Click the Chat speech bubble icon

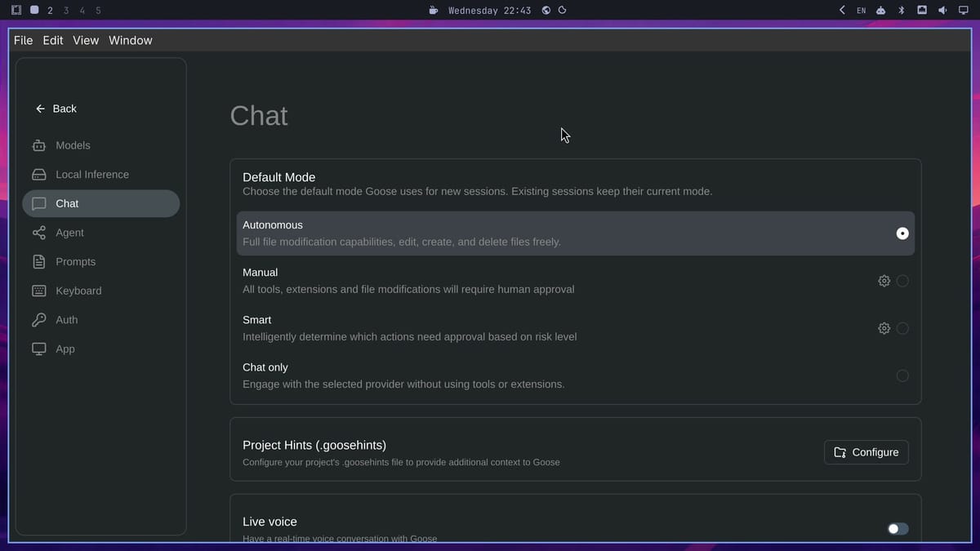(x=39, y=204)
